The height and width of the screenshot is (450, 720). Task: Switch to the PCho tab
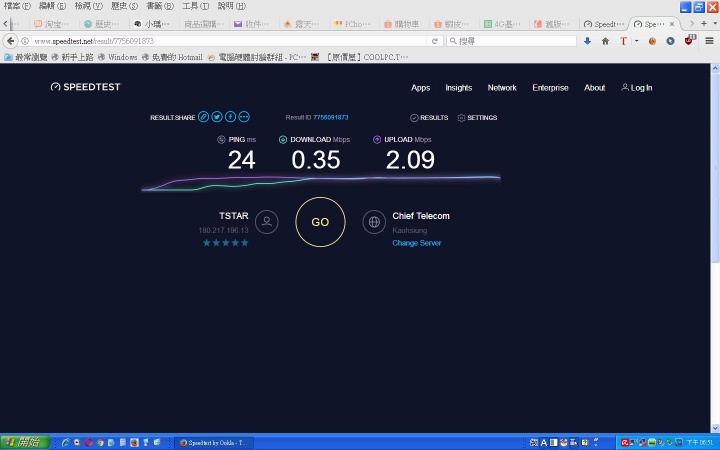(x=352, y=24)
